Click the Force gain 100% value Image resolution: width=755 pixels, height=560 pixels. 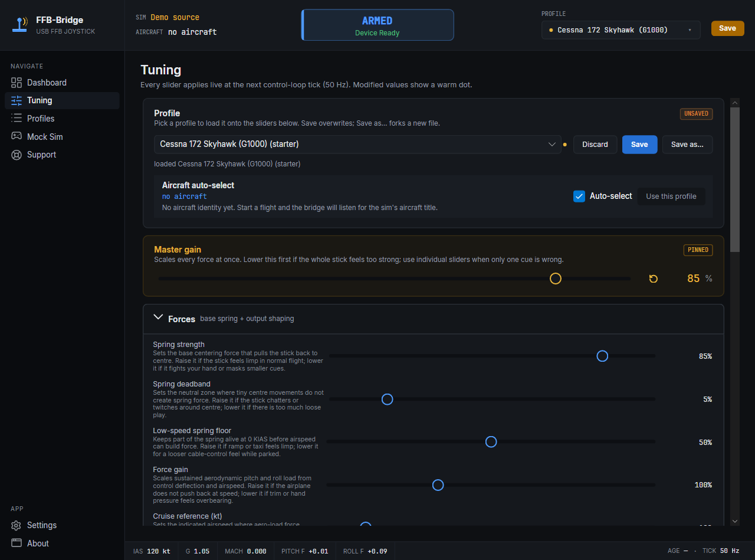703,485
